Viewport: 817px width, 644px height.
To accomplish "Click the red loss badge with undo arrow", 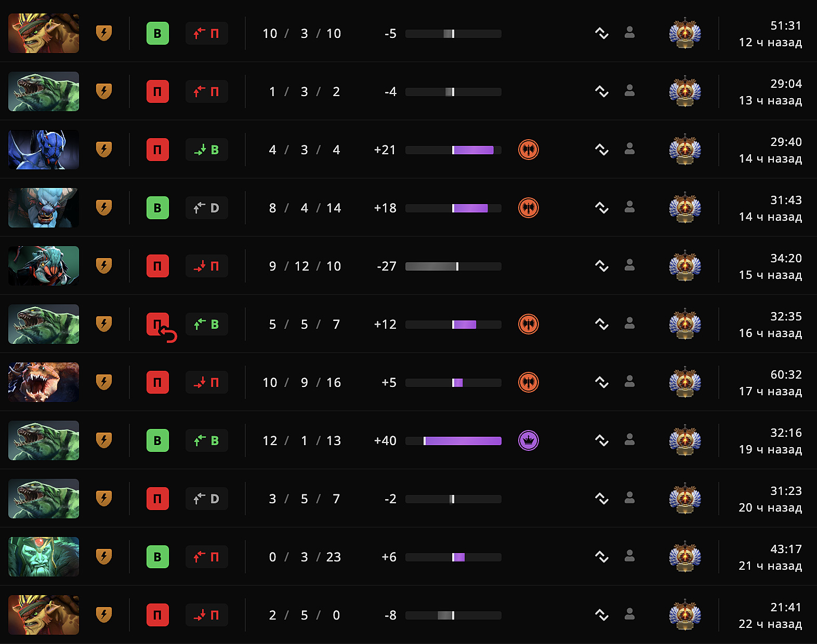I will point(158,324).
